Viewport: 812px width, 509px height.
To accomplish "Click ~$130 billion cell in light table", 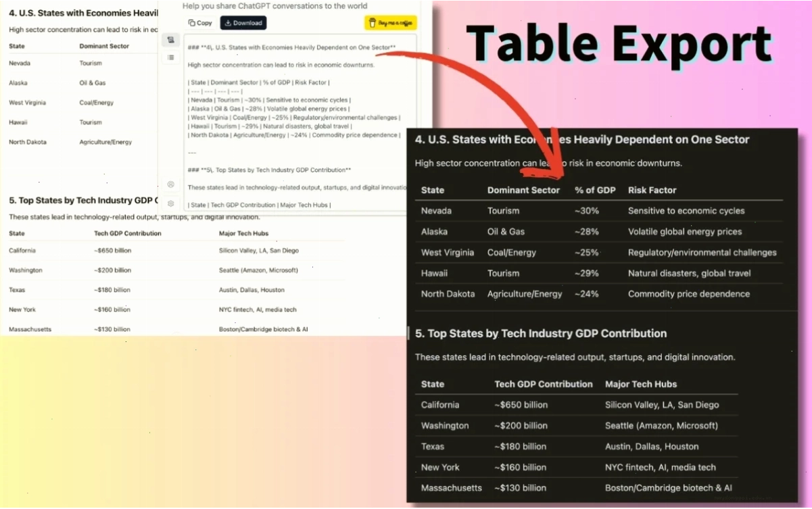I will 112,329.
